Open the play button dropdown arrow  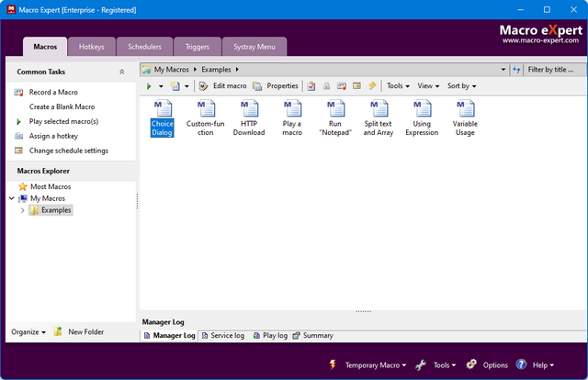[x=161, y=86]
